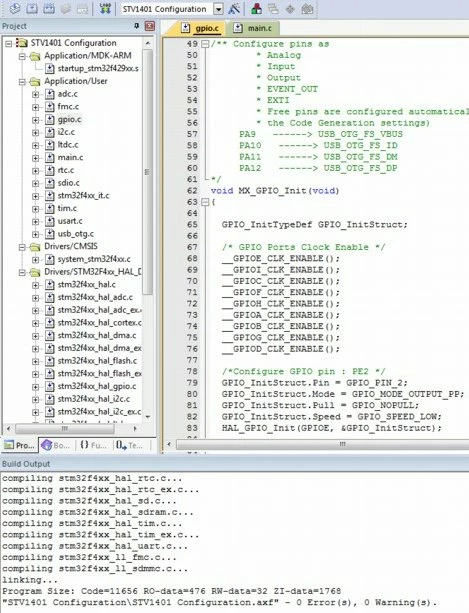469x613 pixels.
Task: Fold the comment block at line 49
Action: (x=205, y=44)
